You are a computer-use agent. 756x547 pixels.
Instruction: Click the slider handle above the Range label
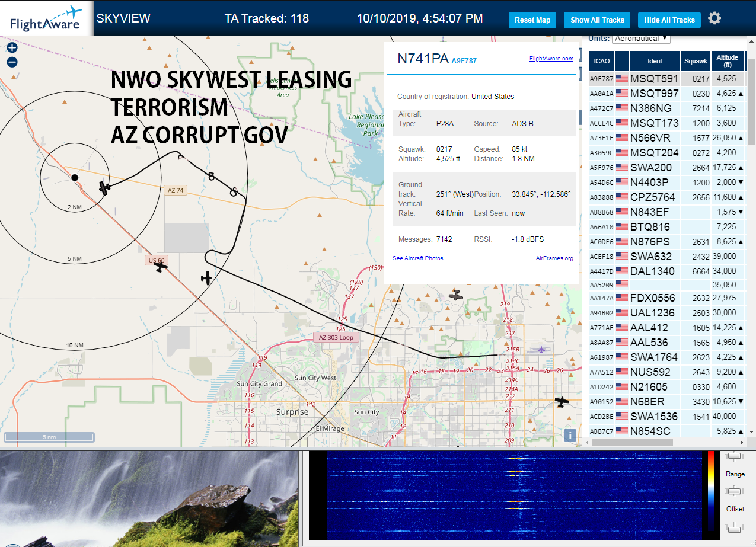pos(735,456)
